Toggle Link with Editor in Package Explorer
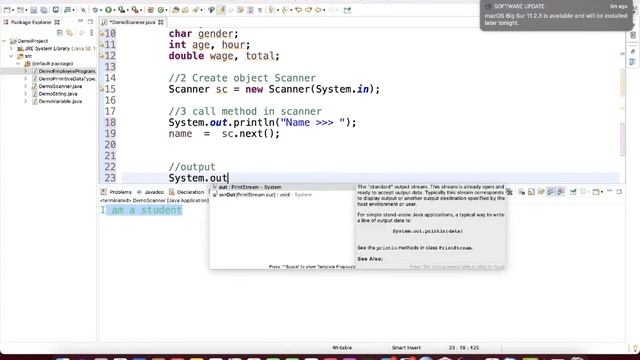This screenshot has width=640, height=360. [x=70, y=33]
